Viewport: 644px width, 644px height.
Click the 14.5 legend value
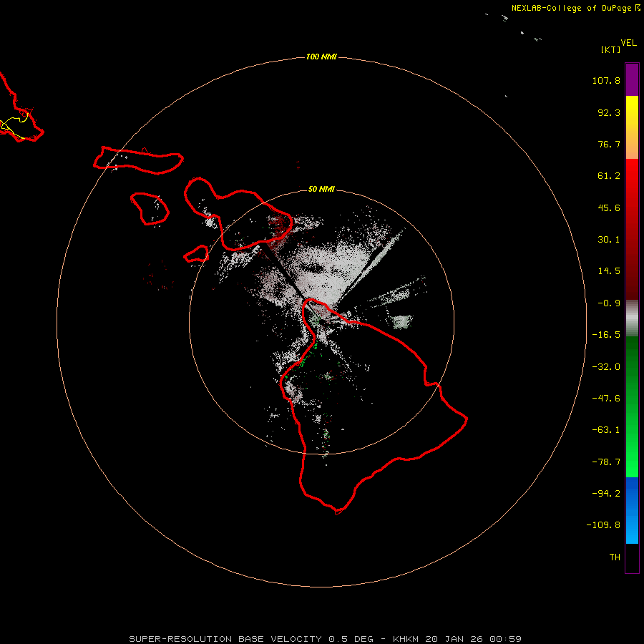(609, 271)
